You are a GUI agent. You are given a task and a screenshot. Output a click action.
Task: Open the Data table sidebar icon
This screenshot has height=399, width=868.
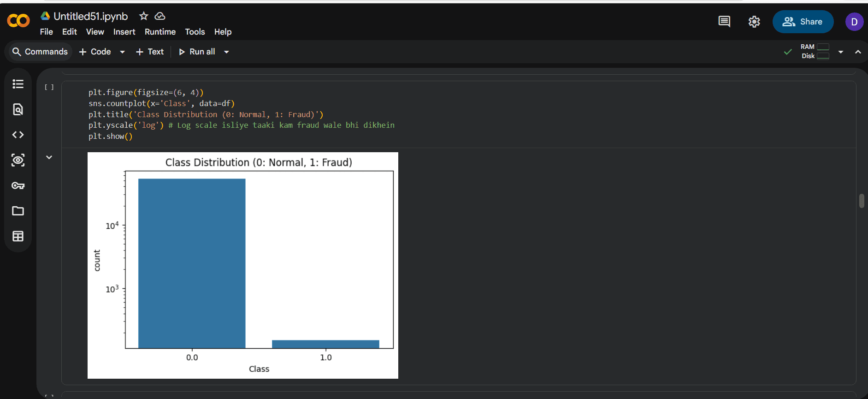coord(18,236)
